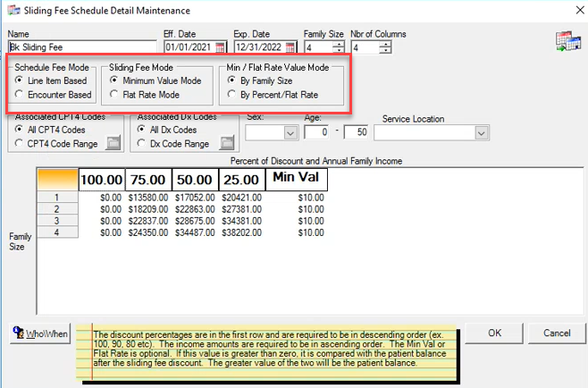Expand the Sex dropdown
The image size is (588, 388).
pyautogui.click(x=290, y=133)
